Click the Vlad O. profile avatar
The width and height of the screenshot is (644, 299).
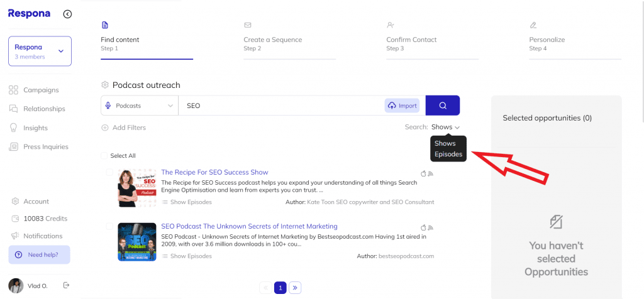click(16, 286)
